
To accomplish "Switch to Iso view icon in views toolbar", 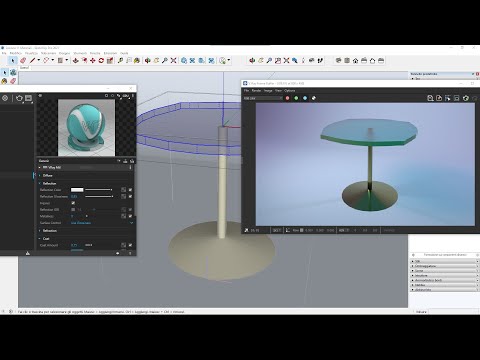I will coord(338,61).
